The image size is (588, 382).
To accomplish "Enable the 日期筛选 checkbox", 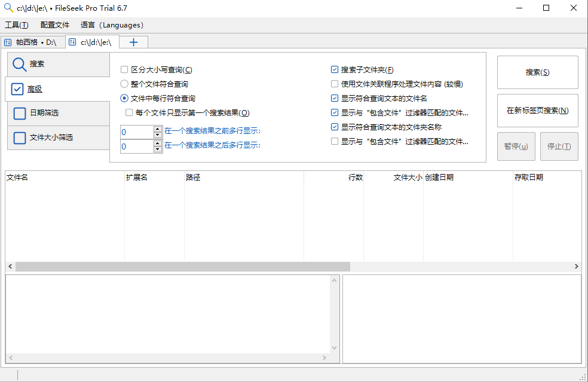I will (x=20, y=114).
